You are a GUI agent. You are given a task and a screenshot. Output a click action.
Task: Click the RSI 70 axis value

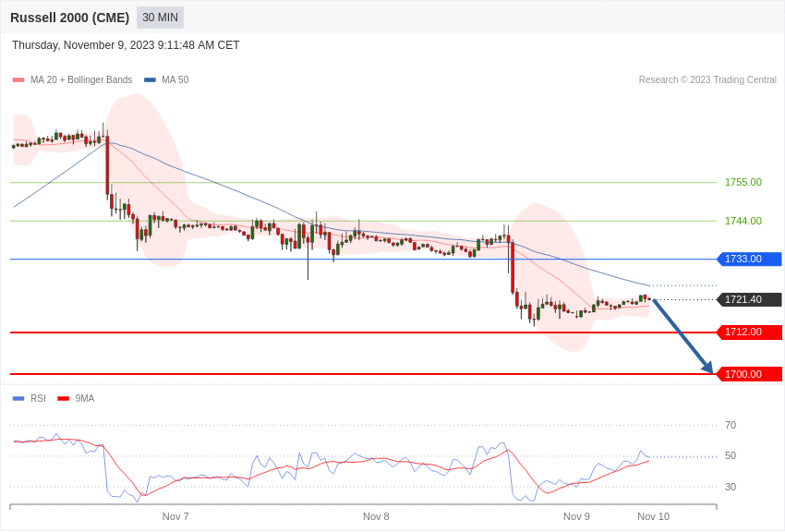[x=731, y=425]
